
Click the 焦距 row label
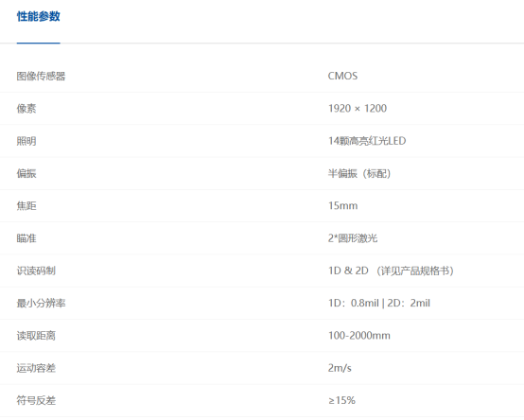pos(26,206)
